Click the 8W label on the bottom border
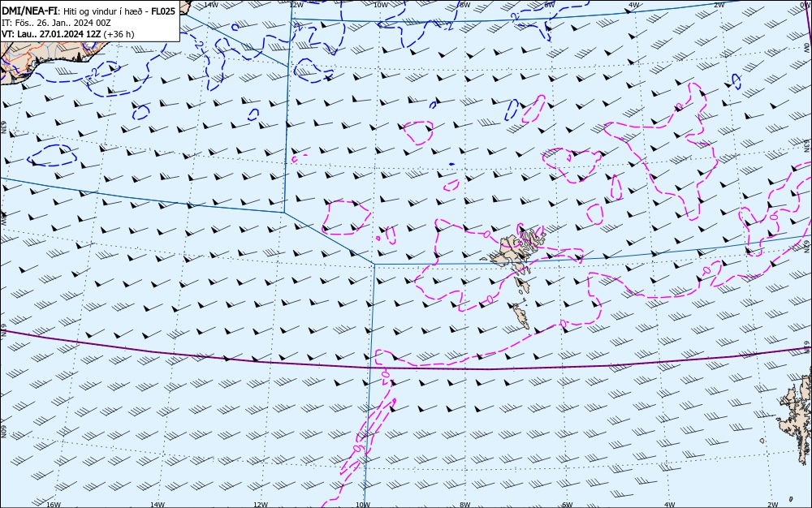 (x=465, y=505)
